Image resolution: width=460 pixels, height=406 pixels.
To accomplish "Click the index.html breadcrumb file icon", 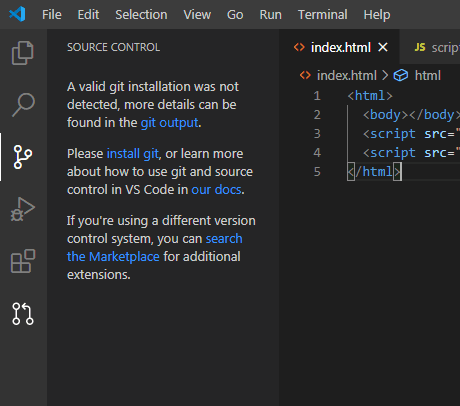I will click(305, 75).
